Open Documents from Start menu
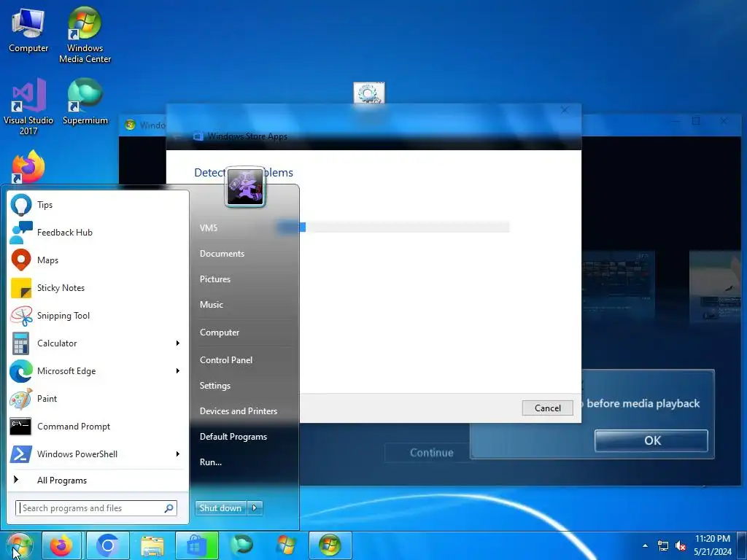 222,254
